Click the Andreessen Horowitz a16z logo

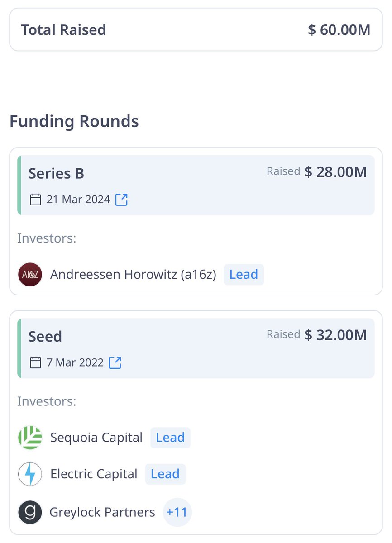coord(30,275)
